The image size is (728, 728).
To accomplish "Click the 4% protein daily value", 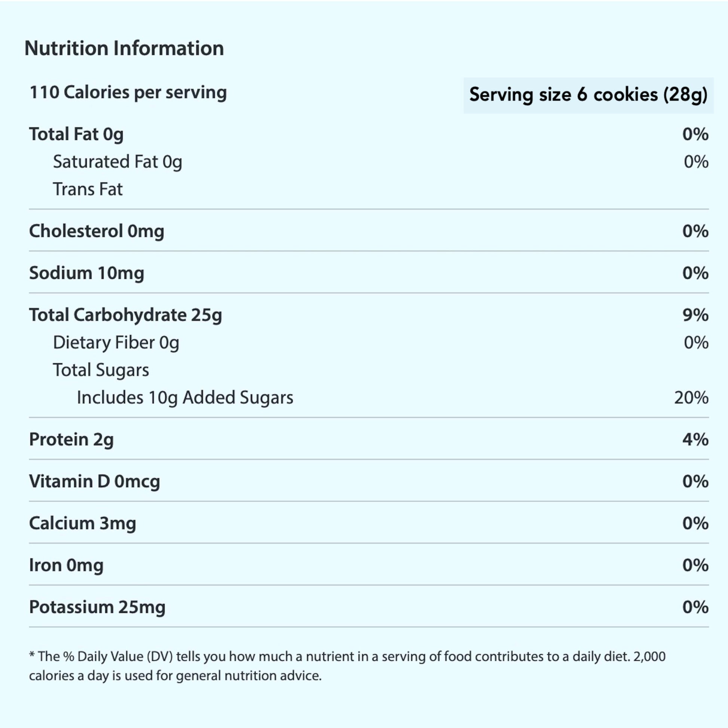I will click(695, 440).
